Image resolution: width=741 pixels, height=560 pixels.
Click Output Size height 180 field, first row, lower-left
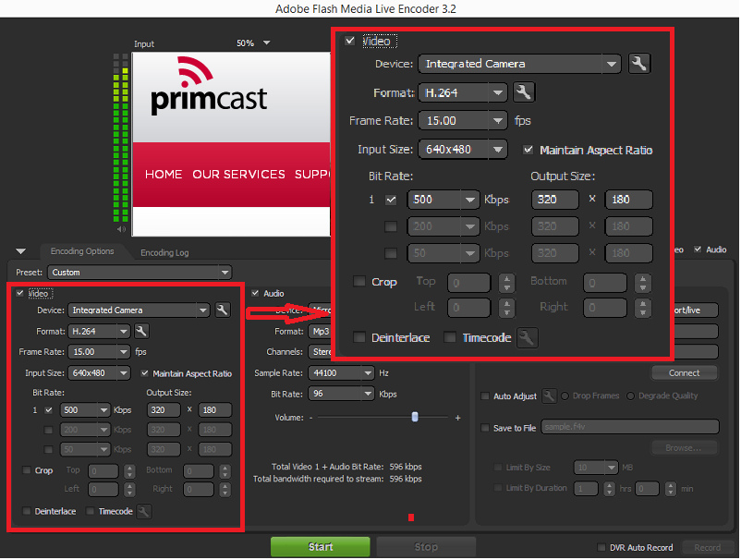tap(215, 409)
